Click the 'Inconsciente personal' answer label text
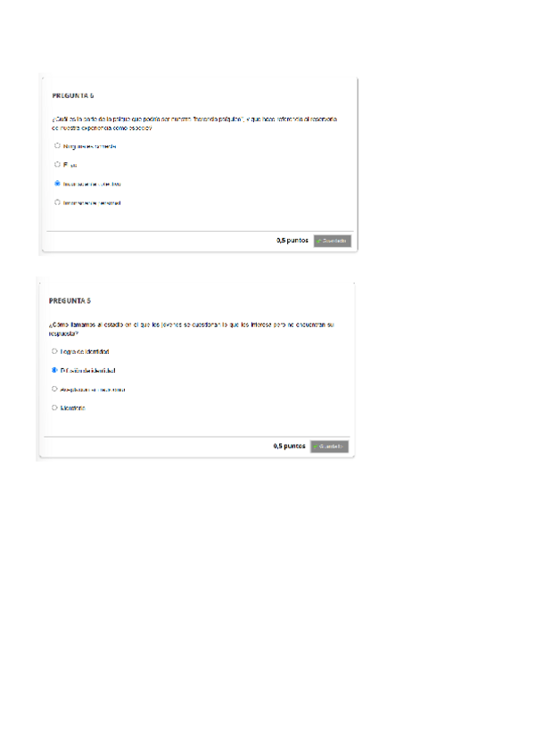Image resolution: width=535 pixels, height=756 pixels. coord(92,203)
